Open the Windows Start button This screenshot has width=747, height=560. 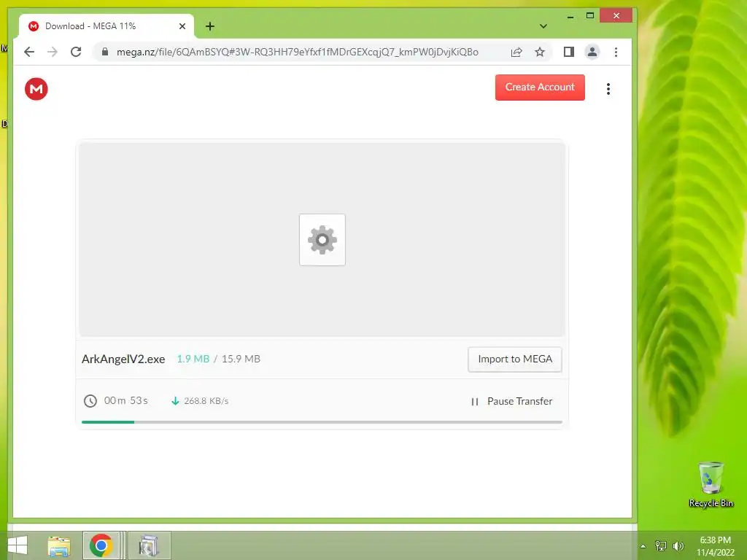[x=18, y=545]
